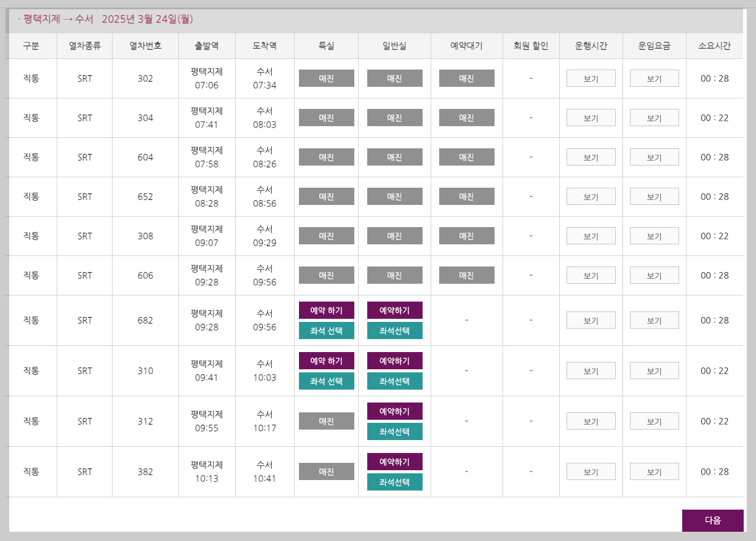756x541 pixels.
Task: Open standard-class seat selection for train 682
Action: tap(394, 331)
